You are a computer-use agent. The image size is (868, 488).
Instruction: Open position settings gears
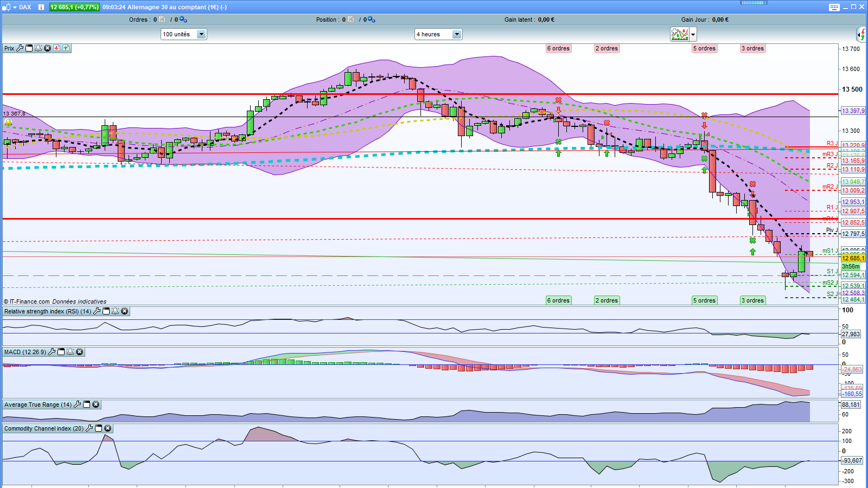(x=371, y=20)
